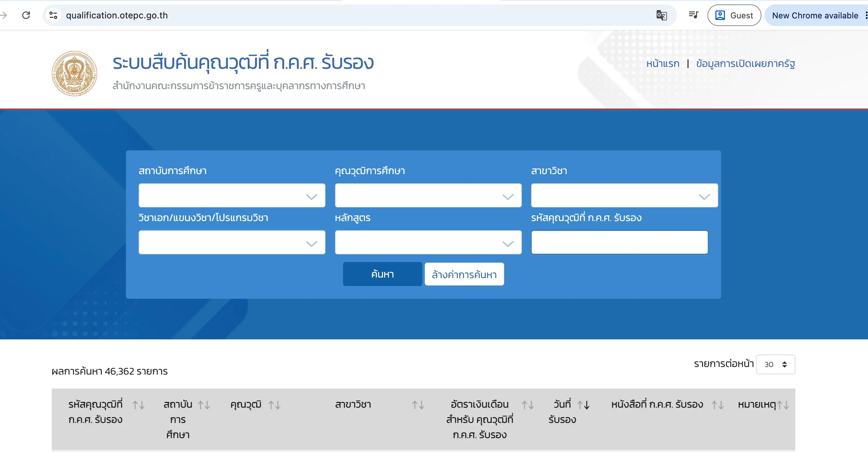Sort by คุณวุฒิ column arrows
This screenshot has height=458, width=868.
pos(275,405)
